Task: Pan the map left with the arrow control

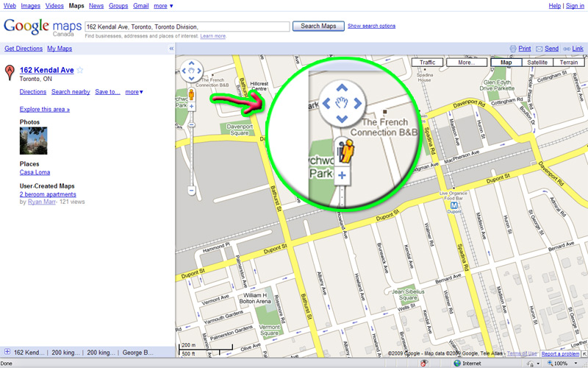Action: 184,71
